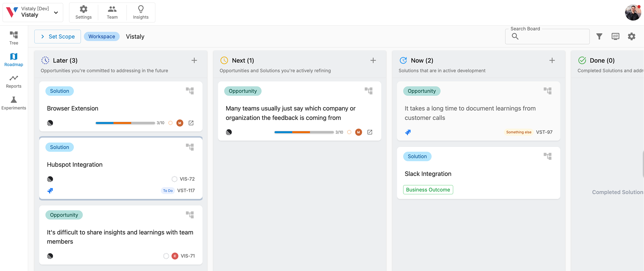The width and height of the screenshot is (644, 271).
Task: Open the Tree view from the sidebar
Action: [13, 37]
